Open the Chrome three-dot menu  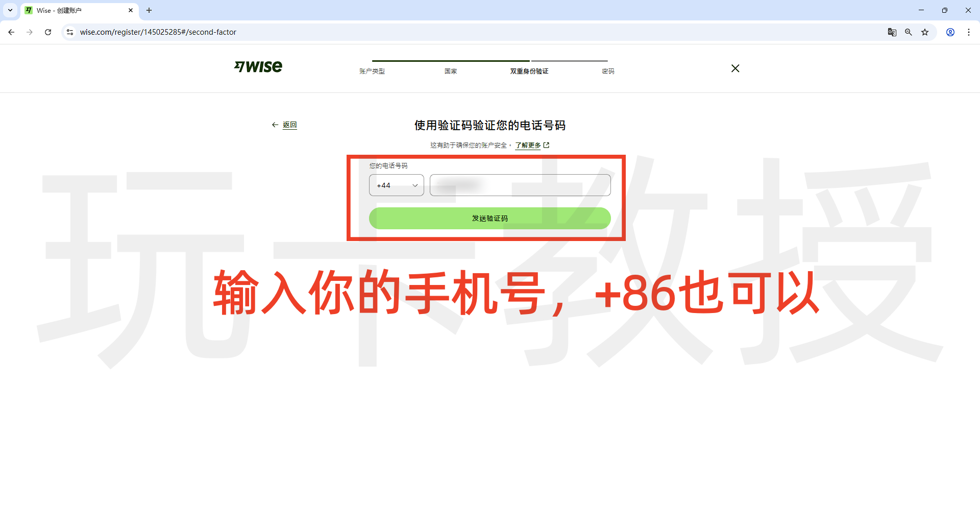969,32
